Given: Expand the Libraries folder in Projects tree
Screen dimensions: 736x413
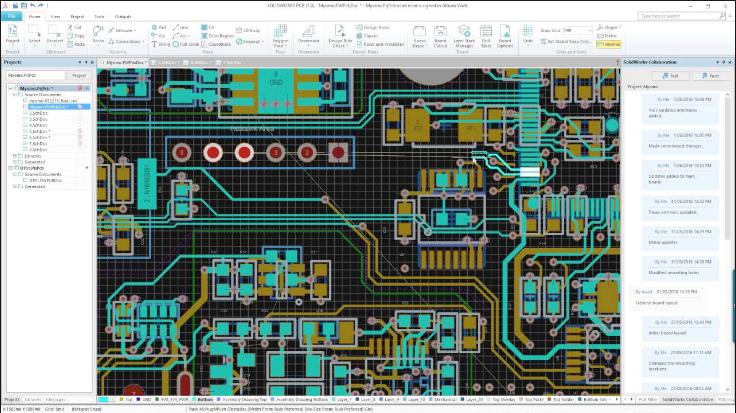Looking at the screenshot, I should pyautogui.click(x=15, y=156).
